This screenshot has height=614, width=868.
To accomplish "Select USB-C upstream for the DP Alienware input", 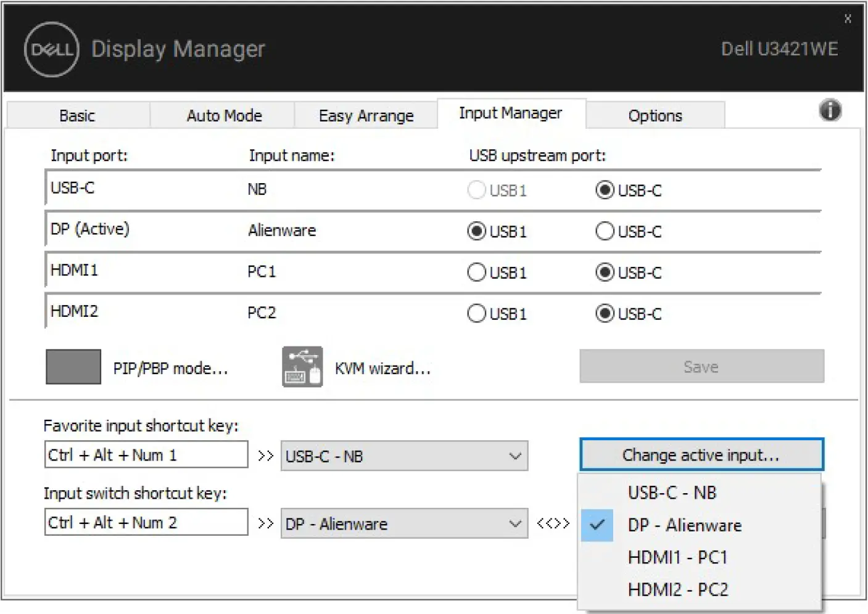I will tap(605, 231).
